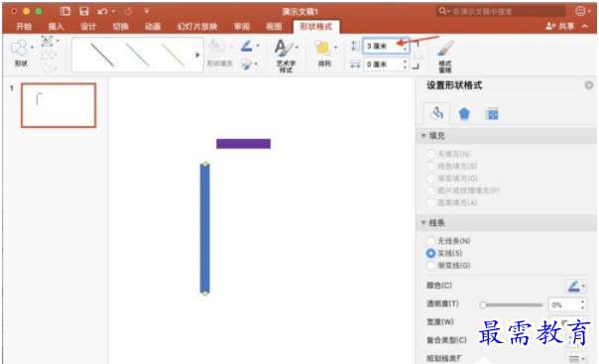Switch to the 插入 tab

point(56,27)
